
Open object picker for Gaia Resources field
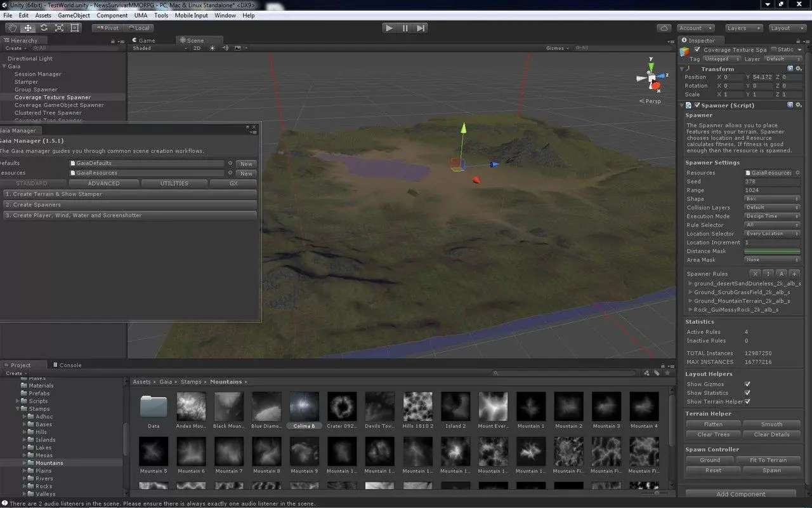coord(230,173)
